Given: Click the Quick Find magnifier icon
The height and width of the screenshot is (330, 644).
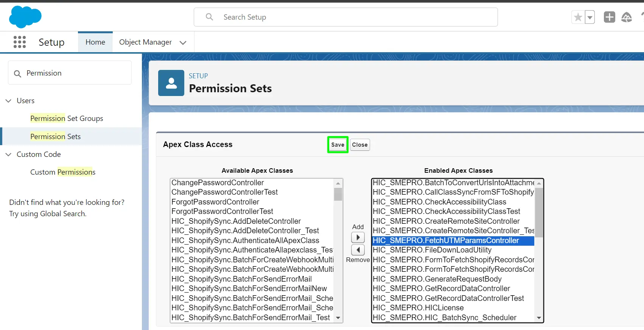Looking at the screenshot, I should 17,73.
